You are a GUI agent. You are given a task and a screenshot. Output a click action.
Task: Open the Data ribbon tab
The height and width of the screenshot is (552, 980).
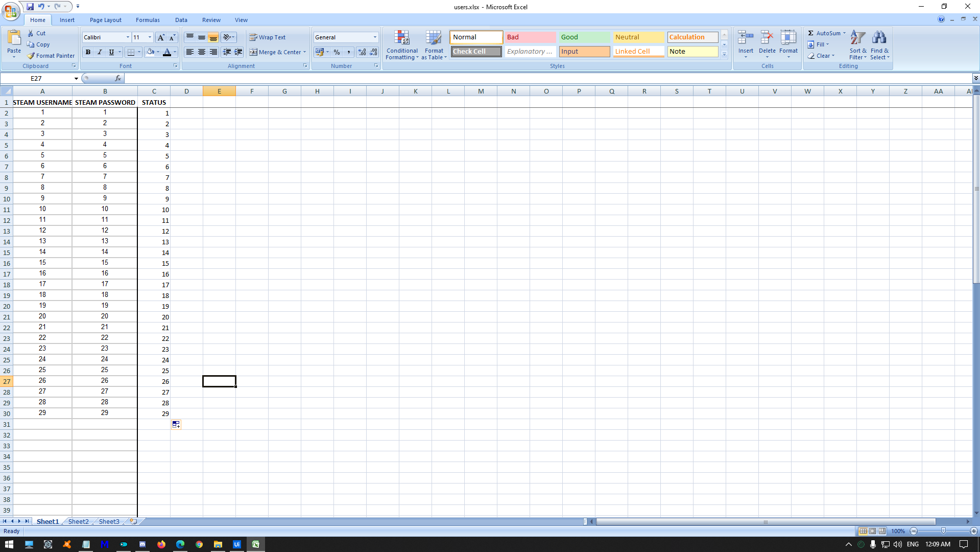click(181, 20)
